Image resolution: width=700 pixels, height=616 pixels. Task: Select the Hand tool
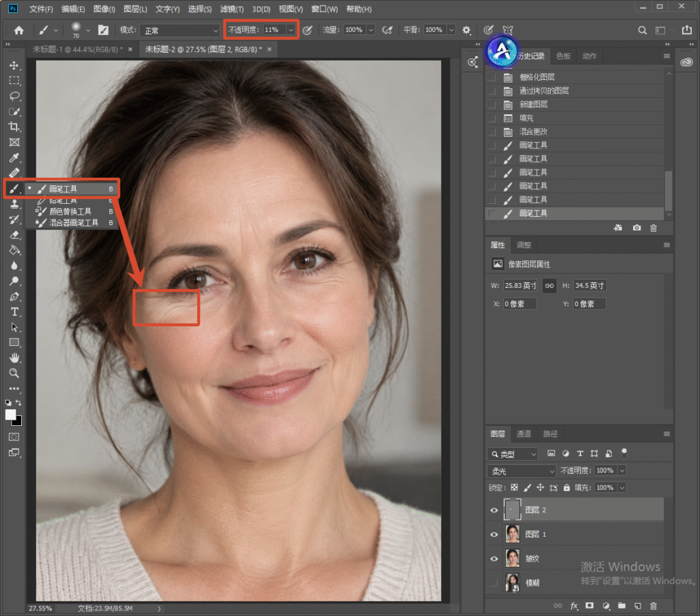tap(14, 358)
